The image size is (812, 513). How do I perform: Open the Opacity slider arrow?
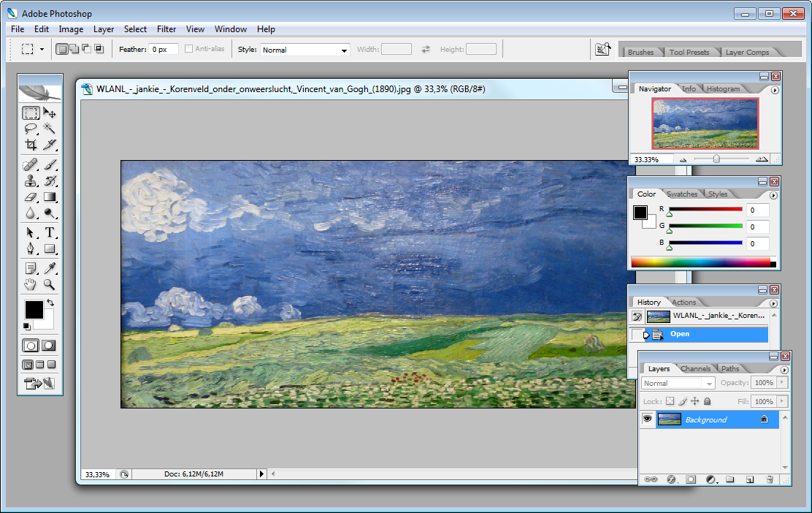(782, 382)
